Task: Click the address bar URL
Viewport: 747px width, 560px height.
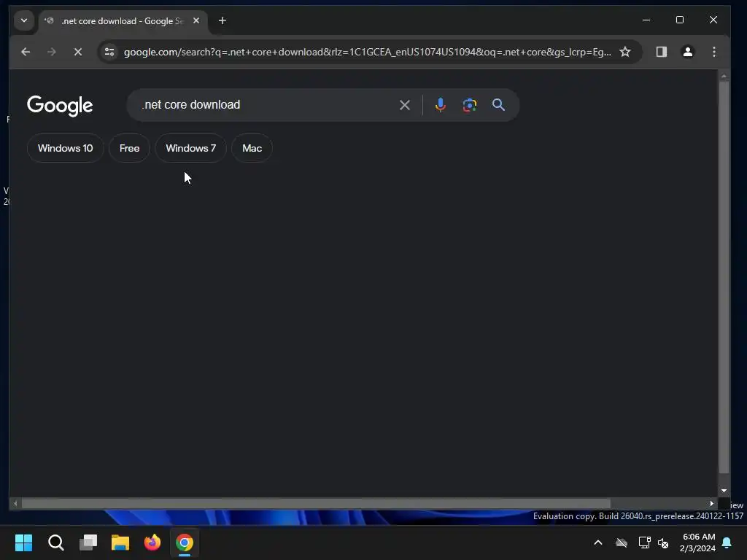Action: 368,52
